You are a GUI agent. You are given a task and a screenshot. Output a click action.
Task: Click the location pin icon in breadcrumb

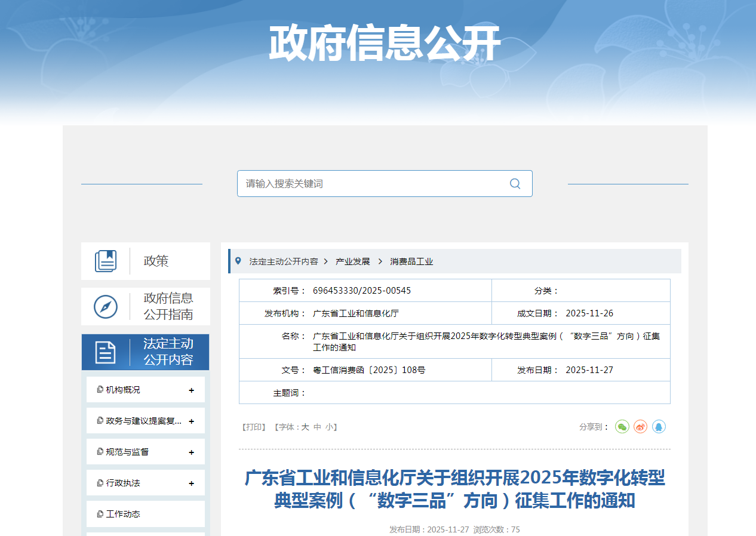(x=238, y=261)
